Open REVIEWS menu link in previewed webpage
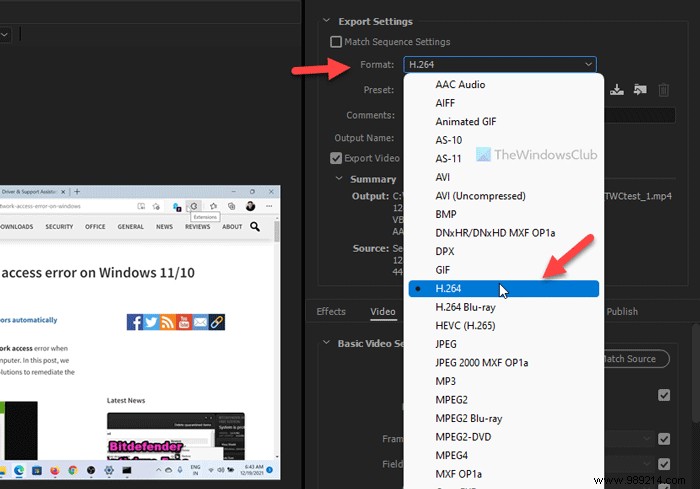700x489 pixels. tap(197, 227)
